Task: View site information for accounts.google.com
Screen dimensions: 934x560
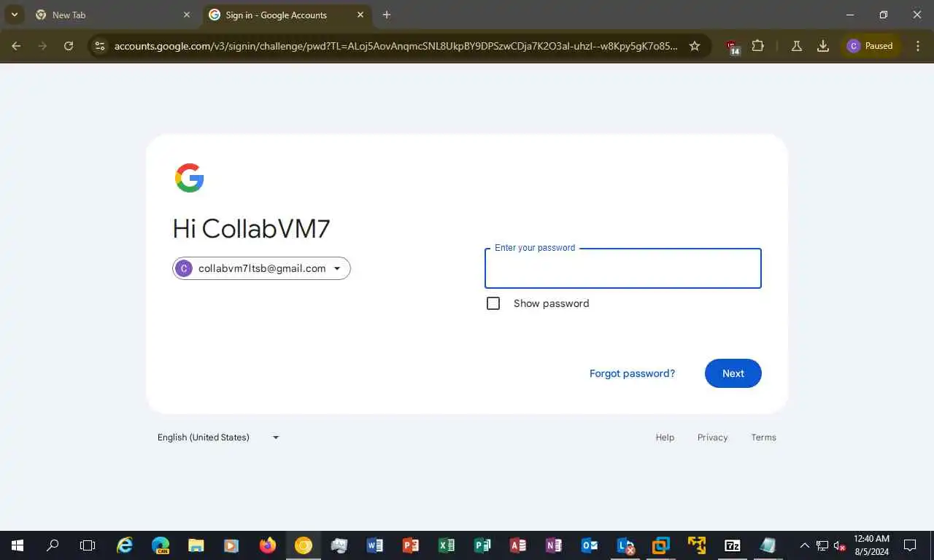Action: click(x=101, y=46)
